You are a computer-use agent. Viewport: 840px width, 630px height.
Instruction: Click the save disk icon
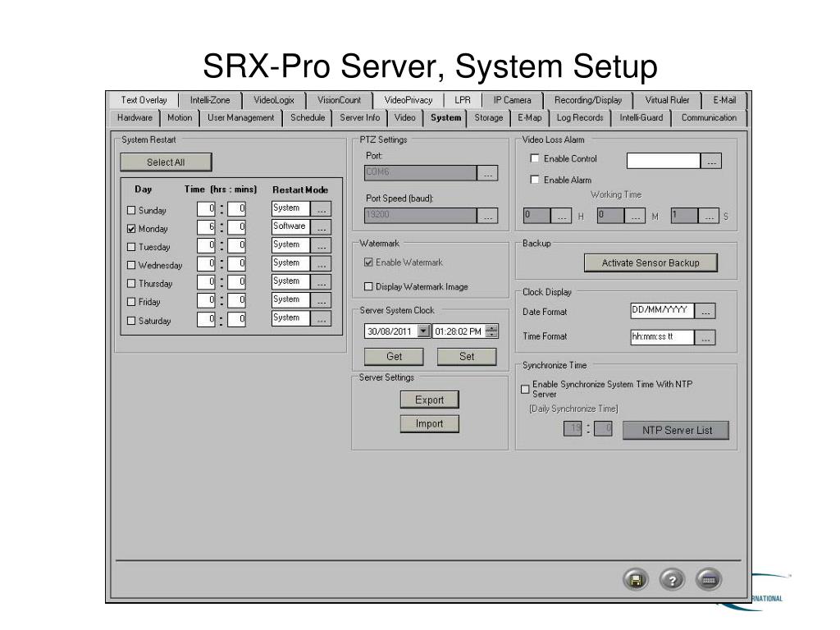point(636,580)
